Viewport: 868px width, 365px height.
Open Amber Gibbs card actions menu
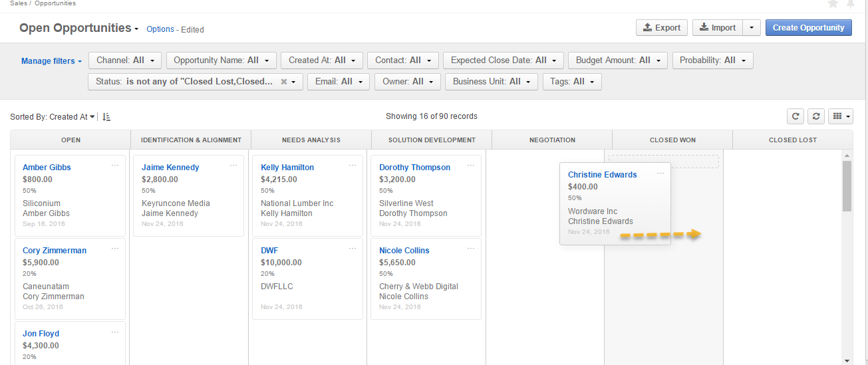(115, 165)
